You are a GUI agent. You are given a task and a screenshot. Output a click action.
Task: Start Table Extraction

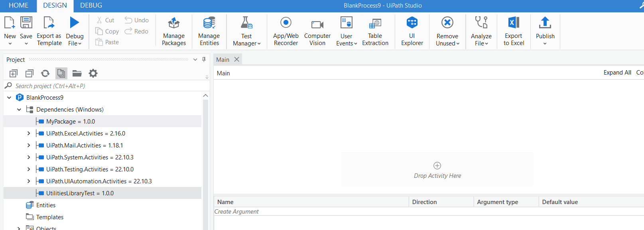(x=375, y=31)
